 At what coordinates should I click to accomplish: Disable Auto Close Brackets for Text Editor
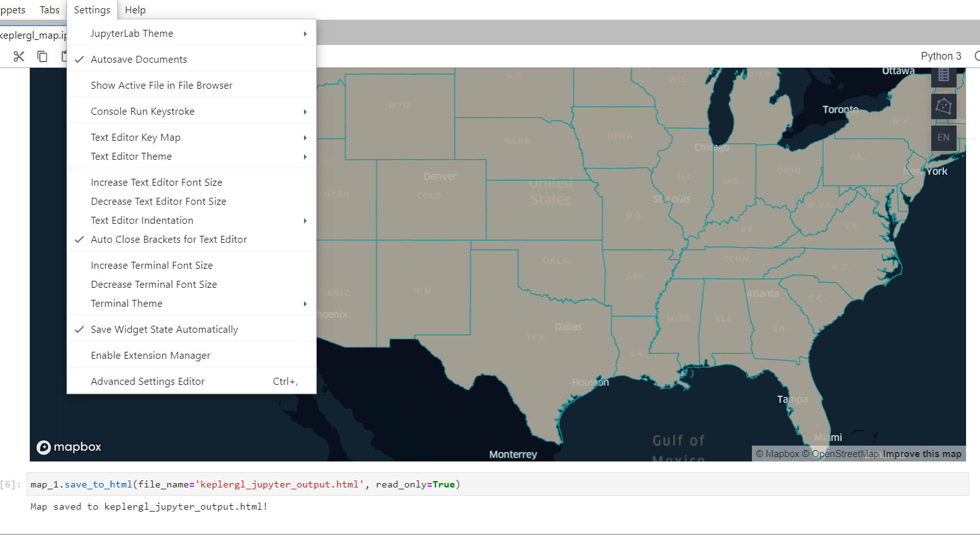(169, 239)
